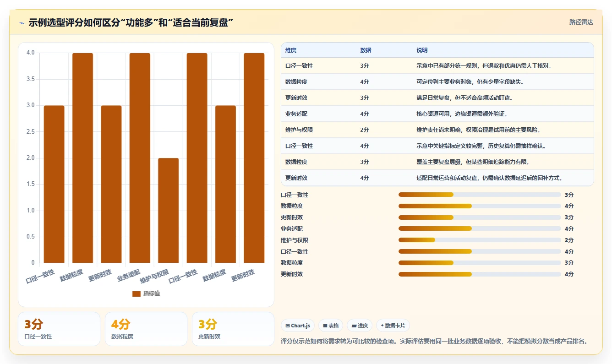
Task: Open the 4分 数据粒度 data card
Action: tap(146, 329)
